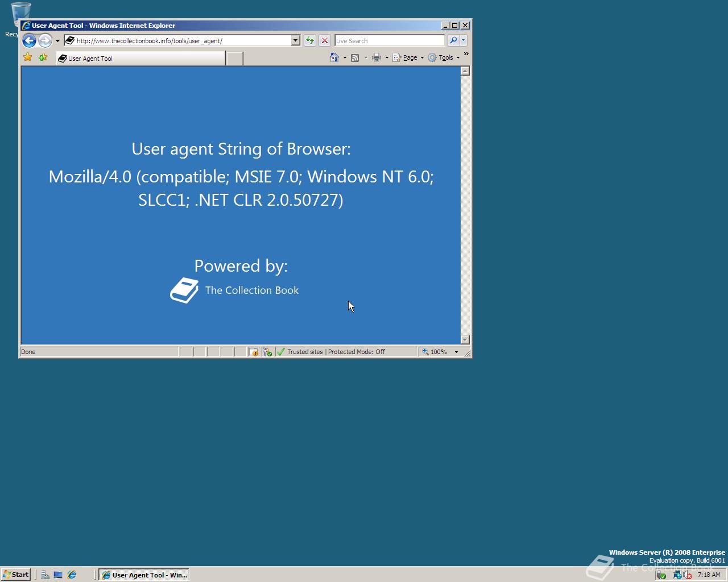Show more command bar items chevron
This screenshot has width=728, height=582.
click(x=466, y=54)
